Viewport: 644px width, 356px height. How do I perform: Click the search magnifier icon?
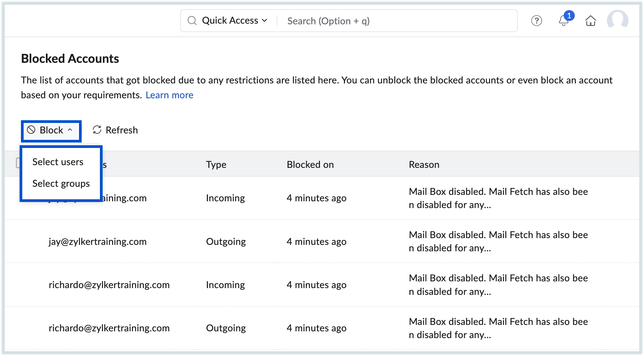192,21
